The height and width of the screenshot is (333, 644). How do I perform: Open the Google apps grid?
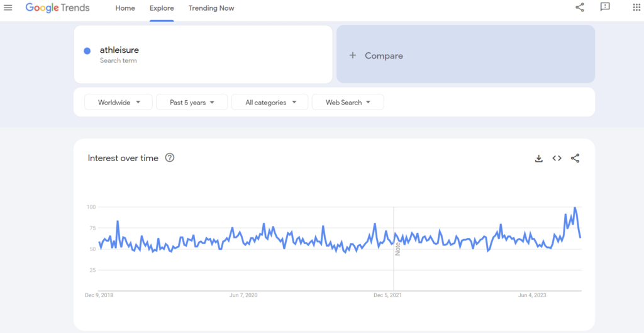636,8
